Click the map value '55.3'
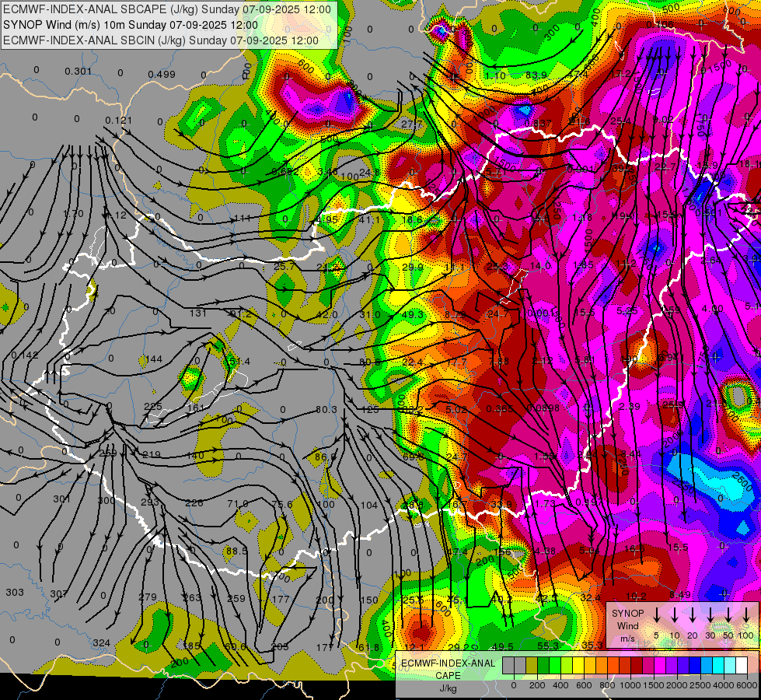The width and height of the screenshot is (761, 700). [x=548, y=646]
